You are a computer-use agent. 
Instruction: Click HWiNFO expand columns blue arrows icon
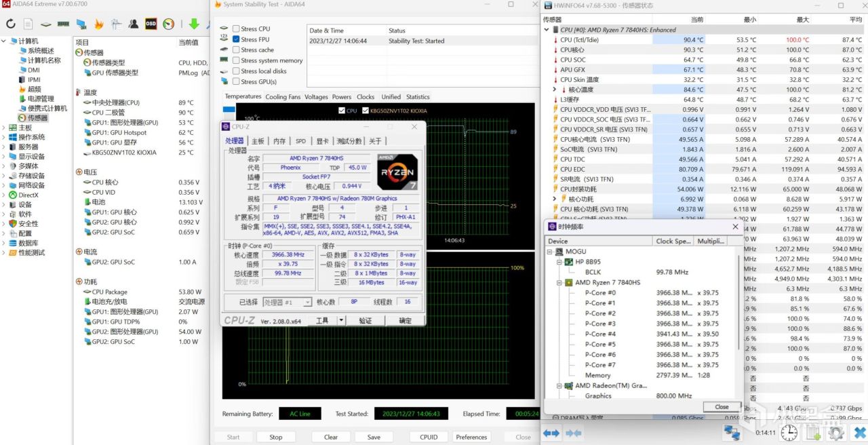[551, 433]
